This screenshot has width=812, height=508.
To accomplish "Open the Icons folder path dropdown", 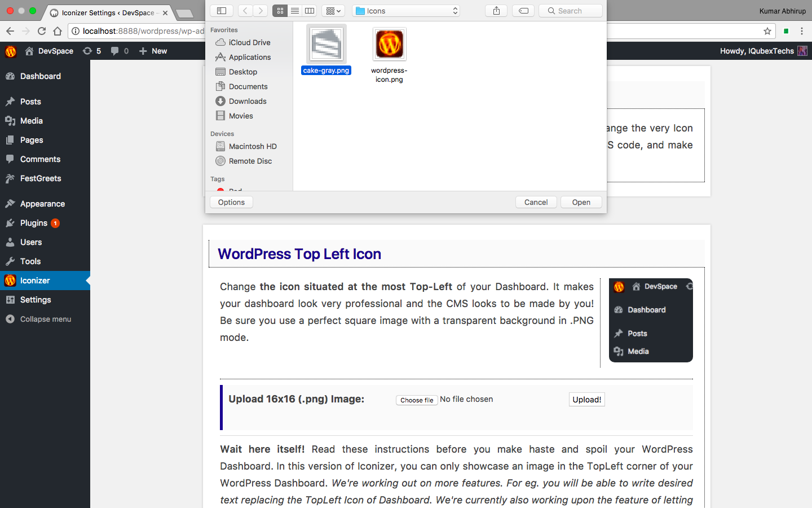I will click(406, 11).
